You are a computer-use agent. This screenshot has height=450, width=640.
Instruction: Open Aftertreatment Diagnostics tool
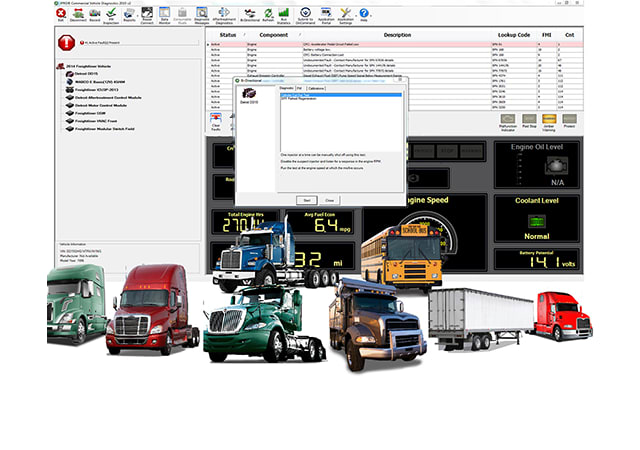pyautogui.click(x=224, y=16)
